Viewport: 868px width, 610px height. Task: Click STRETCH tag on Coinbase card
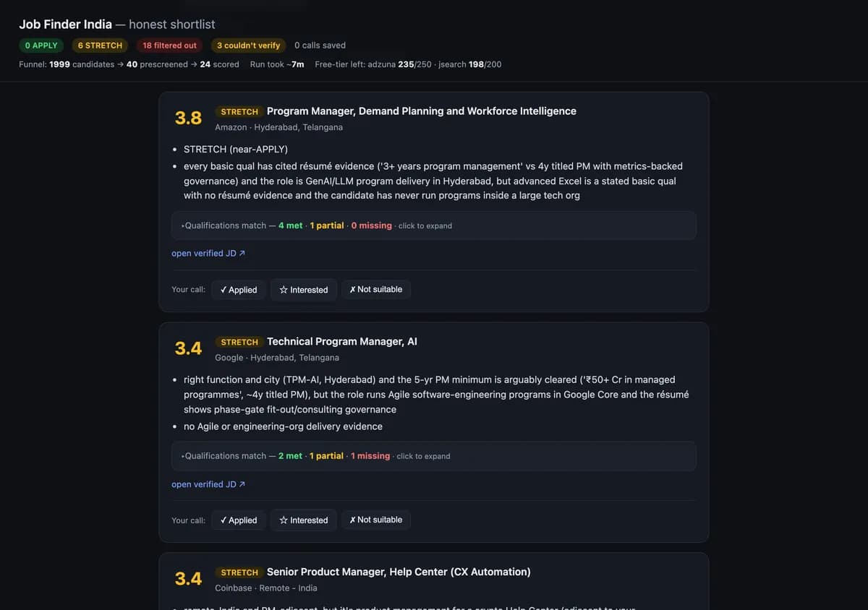click(239, 572)
